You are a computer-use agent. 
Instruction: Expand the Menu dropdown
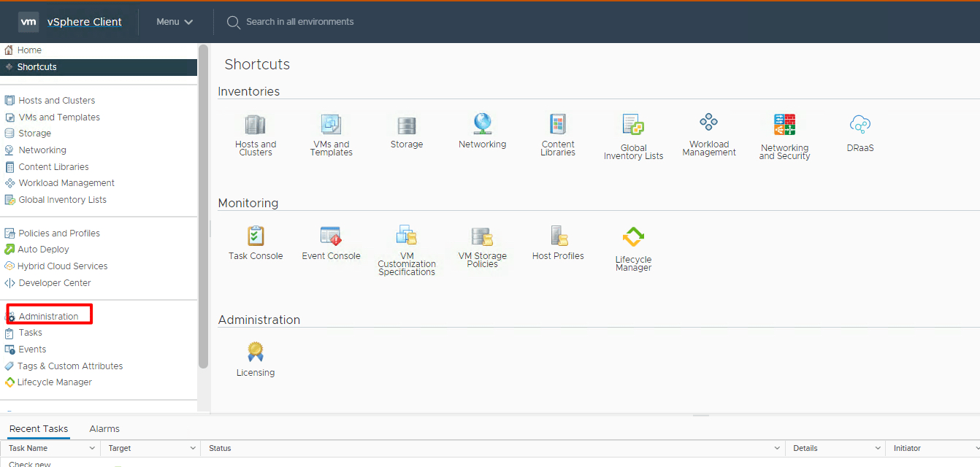coord(173,21)
